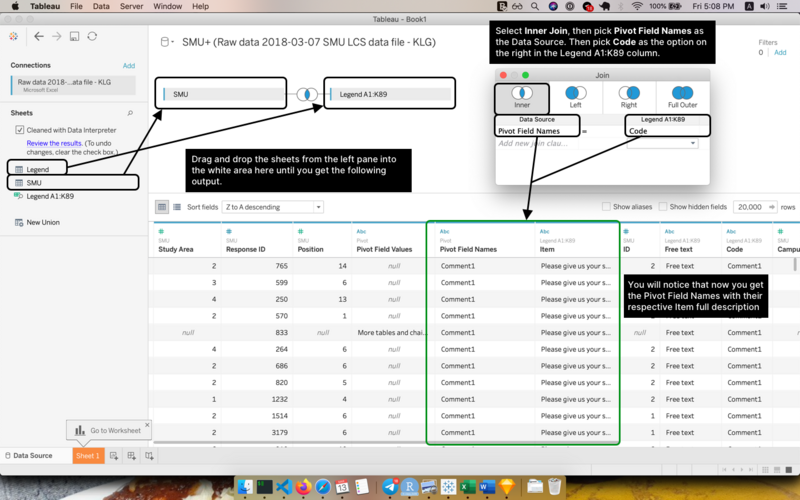Open the Help menu
800x500 pixels.
pos(201,6)
